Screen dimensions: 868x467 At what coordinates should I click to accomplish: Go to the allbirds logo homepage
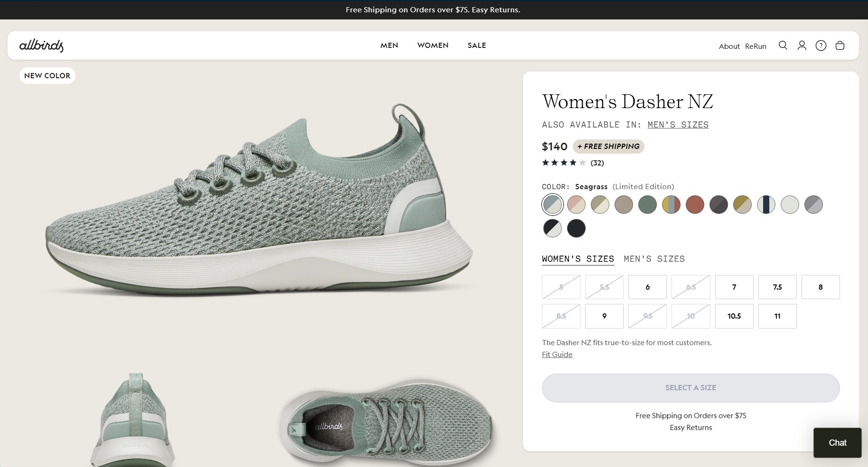point(41,46)
